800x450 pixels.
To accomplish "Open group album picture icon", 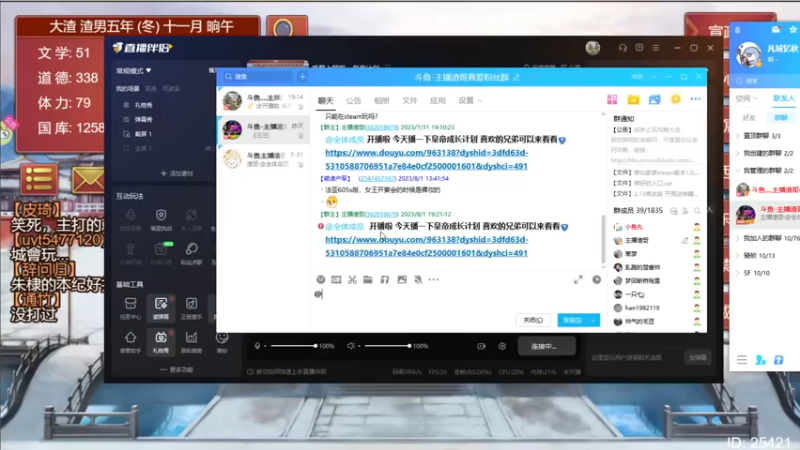I will point(655,99).
